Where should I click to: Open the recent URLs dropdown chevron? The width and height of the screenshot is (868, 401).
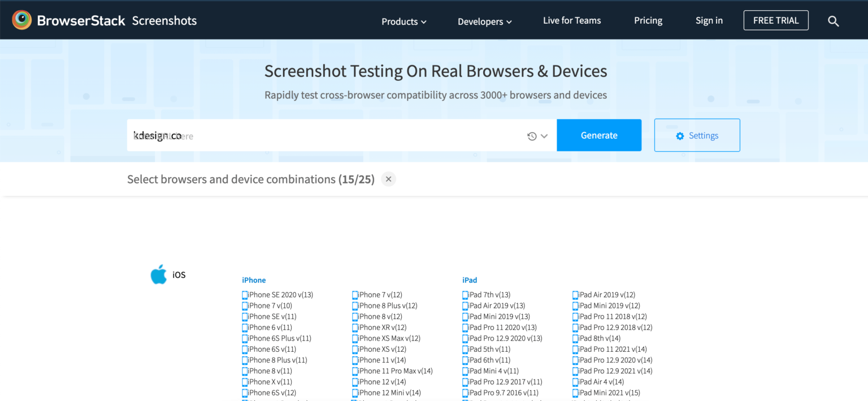(x=544, y=136)
